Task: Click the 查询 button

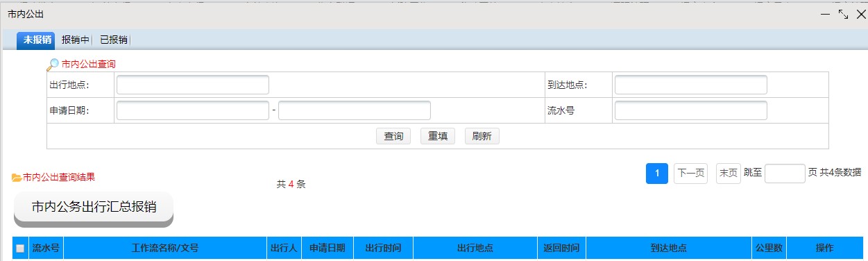Action: pyautogui.click(x=393, y=136)
